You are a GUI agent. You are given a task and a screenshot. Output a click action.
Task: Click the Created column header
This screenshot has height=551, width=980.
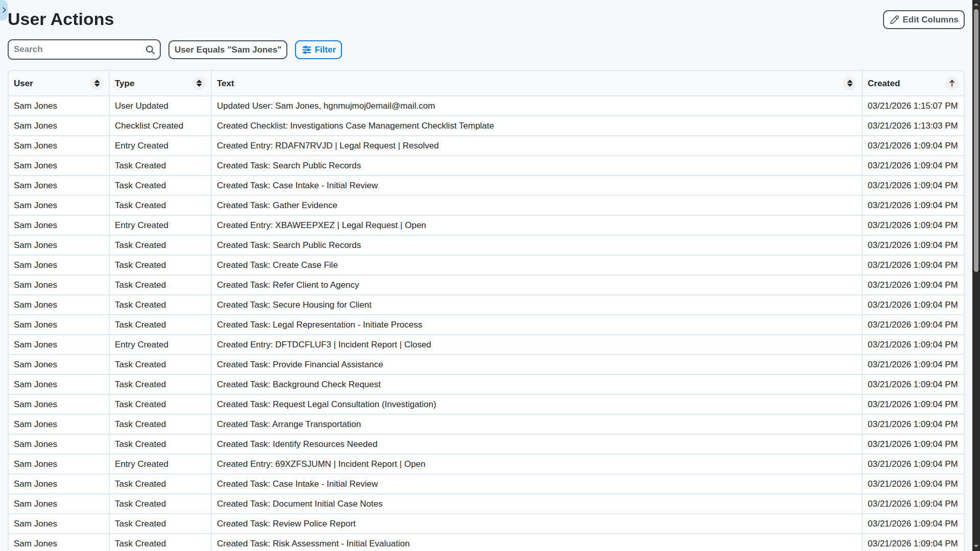884,83
